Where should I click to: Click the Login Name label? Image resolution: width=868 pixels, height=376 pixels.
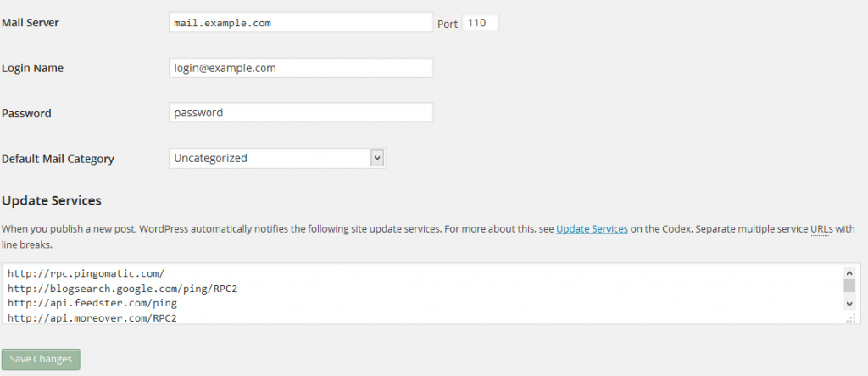[x=33, y=68]
